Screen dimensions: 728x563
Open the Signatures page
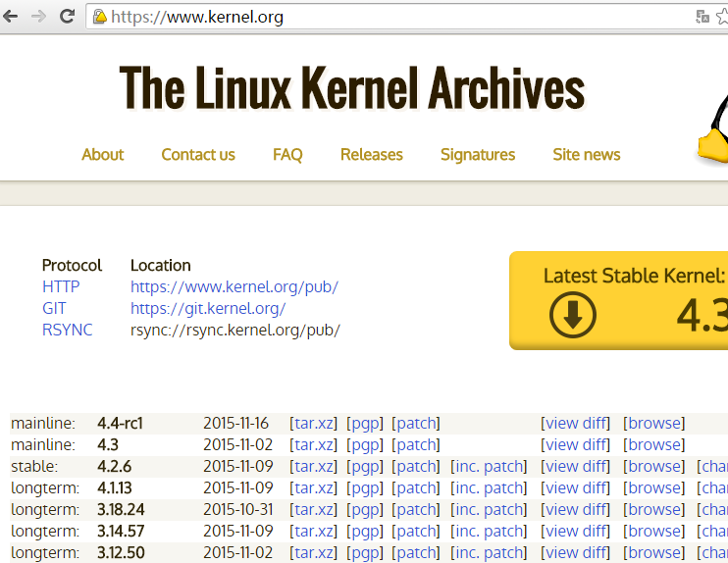(x=478, y=155)
